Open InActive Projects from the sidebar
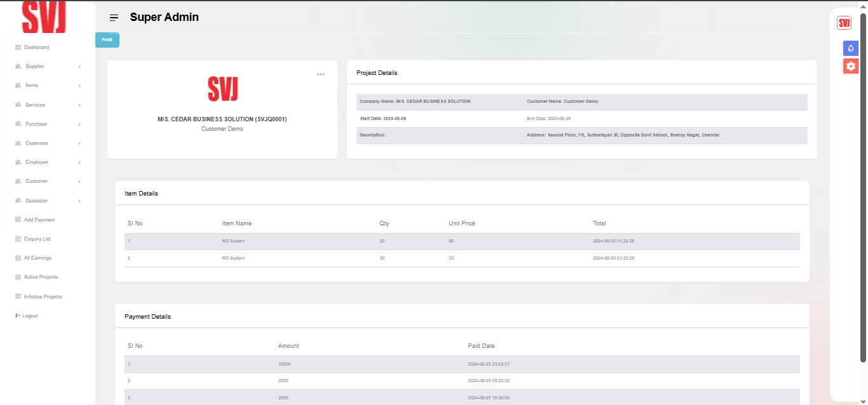868x405 pixels. pos(43,296)
